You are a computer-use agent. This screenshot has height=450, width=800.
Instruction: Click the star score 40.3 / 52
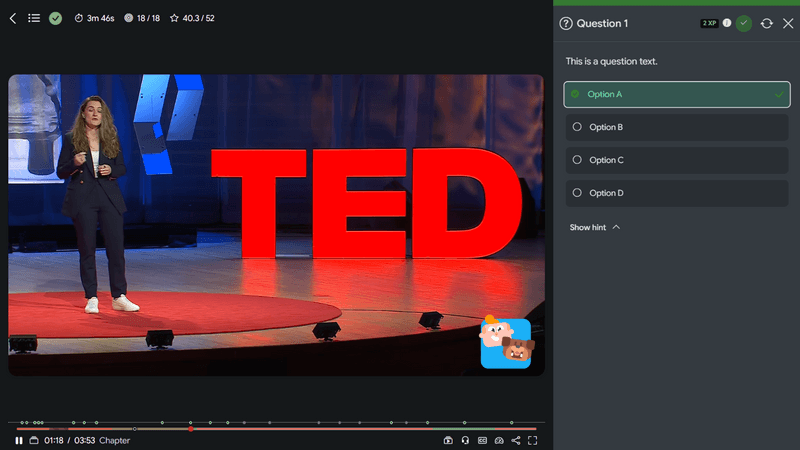click(x=192, y=18)
